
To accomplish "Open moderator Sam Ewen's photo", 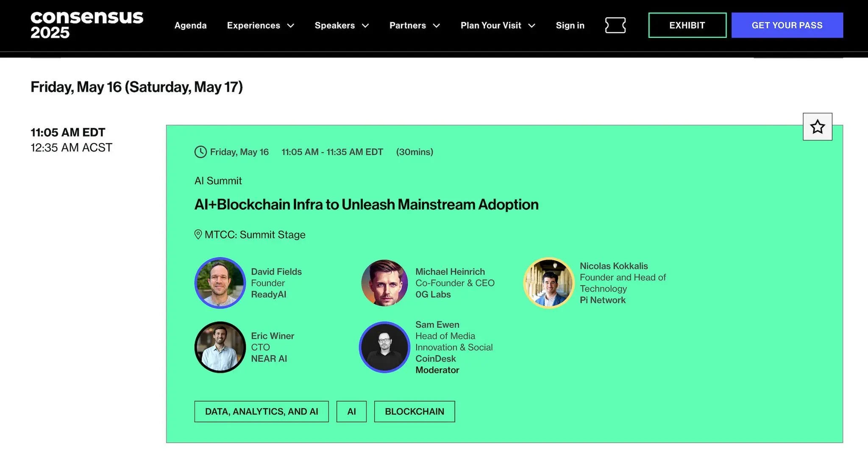I will (x=384, y=347).
